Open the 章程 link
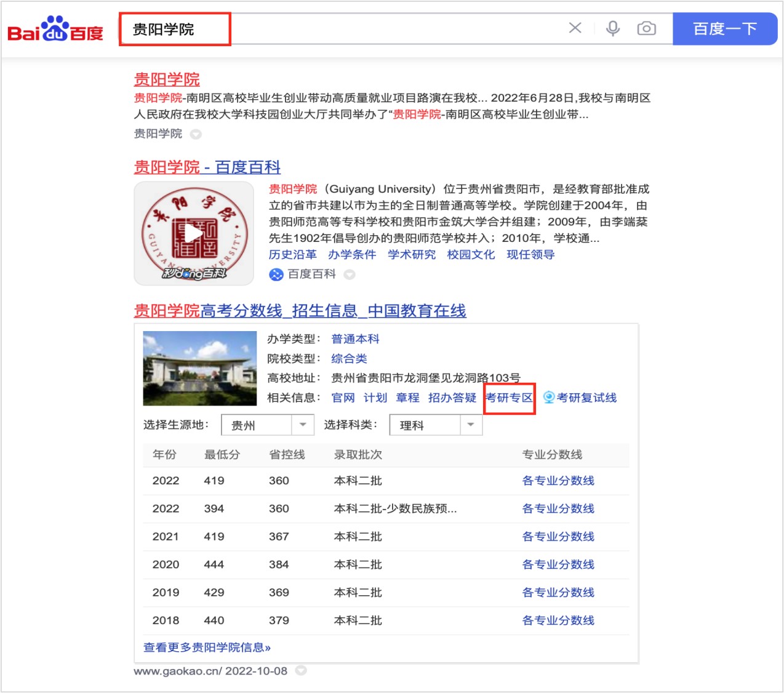This screenshot has width=784, height=693. (x=407, y=398)
